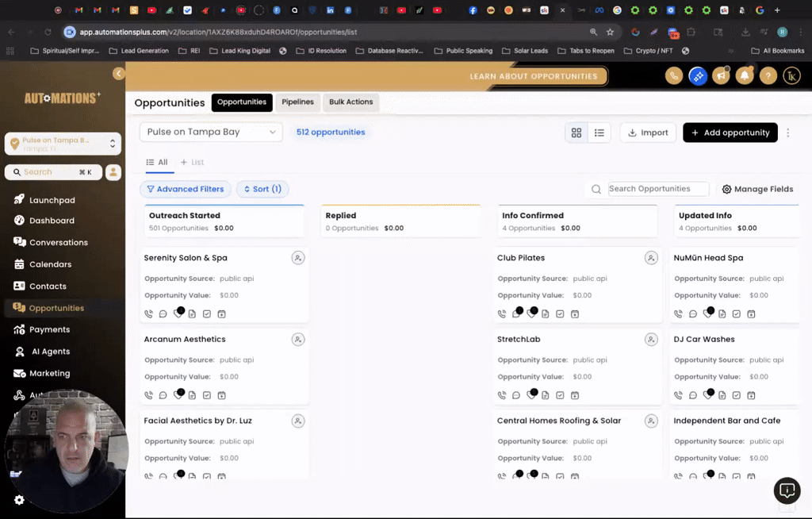Click the Replied column header

click(x=400, y=221)
